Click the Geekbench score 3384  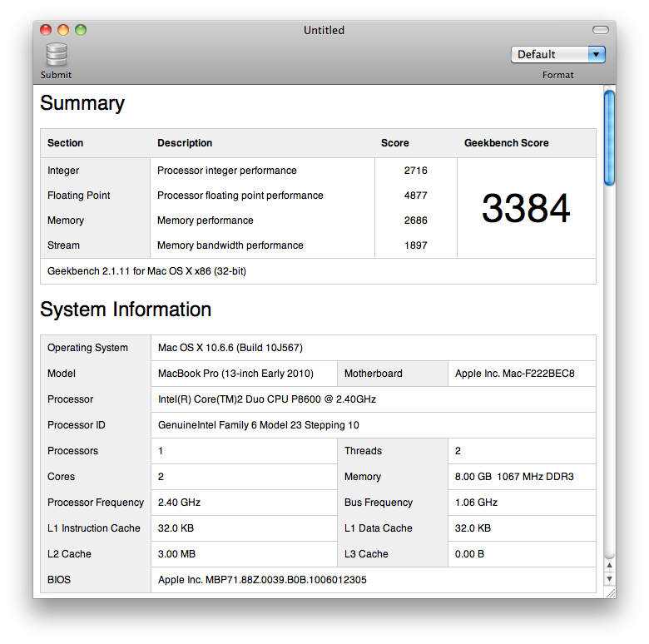tap(526, 208)
